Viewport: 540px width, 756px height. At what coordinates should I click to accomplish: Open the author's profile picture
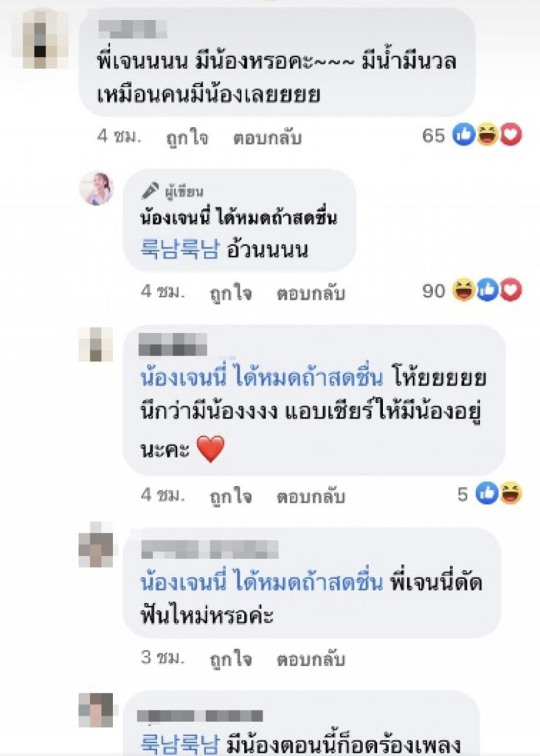coord(97,188)
